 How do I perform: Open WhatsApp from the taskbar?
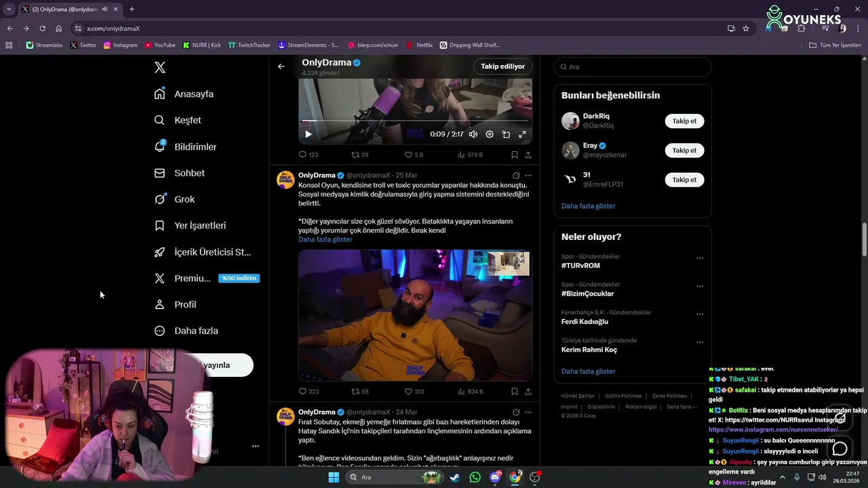pyautogui.click(x=475, y=477)
